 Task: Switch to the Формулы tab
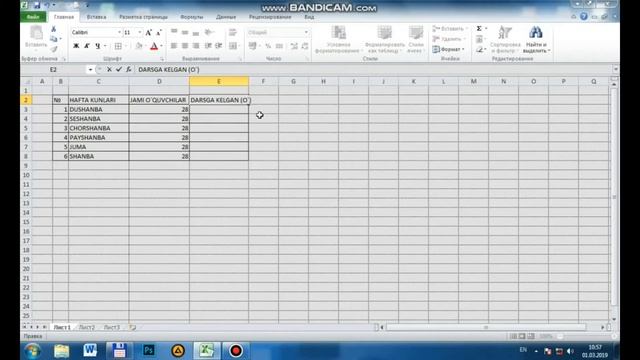[x=191, y=17]
